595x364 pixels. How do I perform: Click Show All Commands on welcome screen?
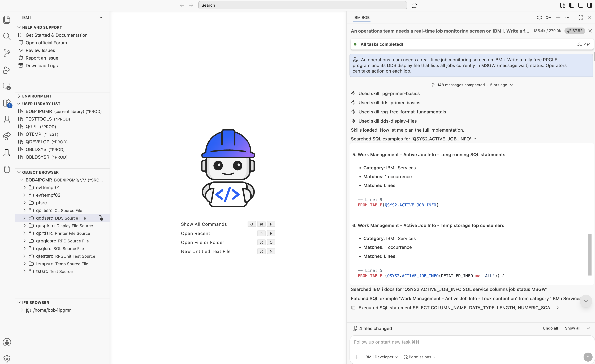(x=204, y=224)
